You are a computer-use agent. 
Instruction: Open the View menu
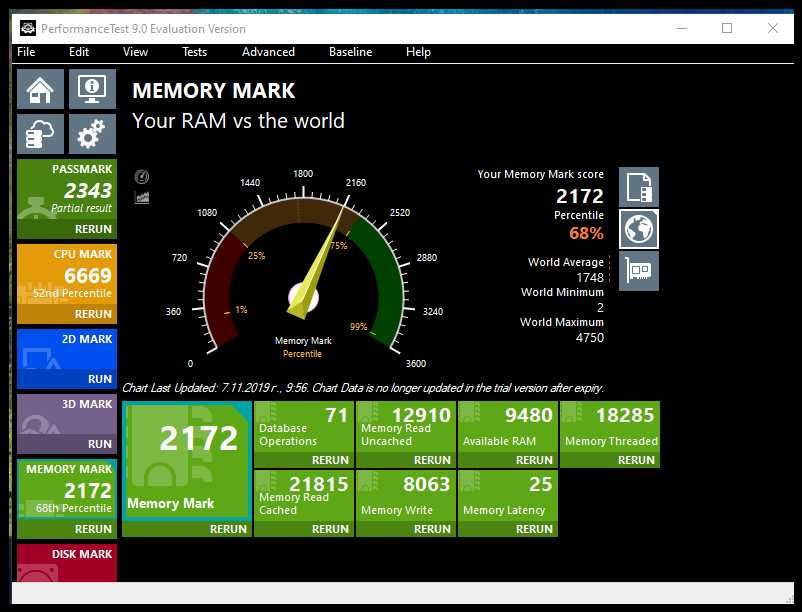[x=136, y=52]
